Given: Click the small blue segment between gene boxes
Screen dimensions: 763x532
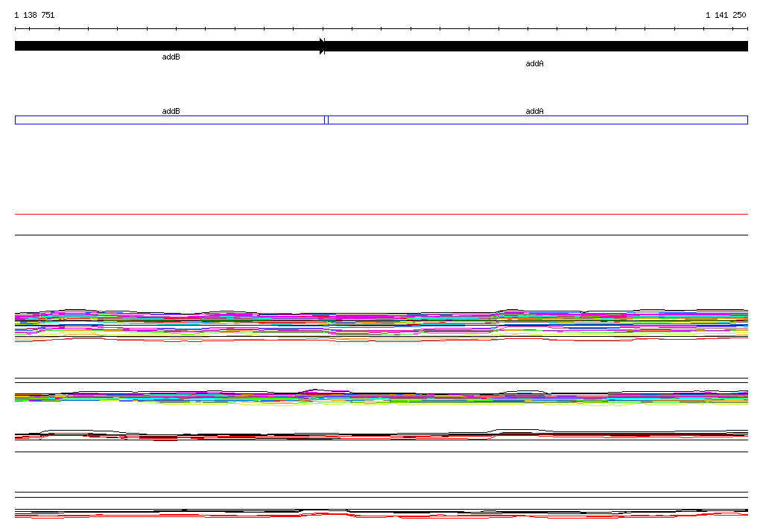Looking at the screenshot, I should tap(326, 120).
